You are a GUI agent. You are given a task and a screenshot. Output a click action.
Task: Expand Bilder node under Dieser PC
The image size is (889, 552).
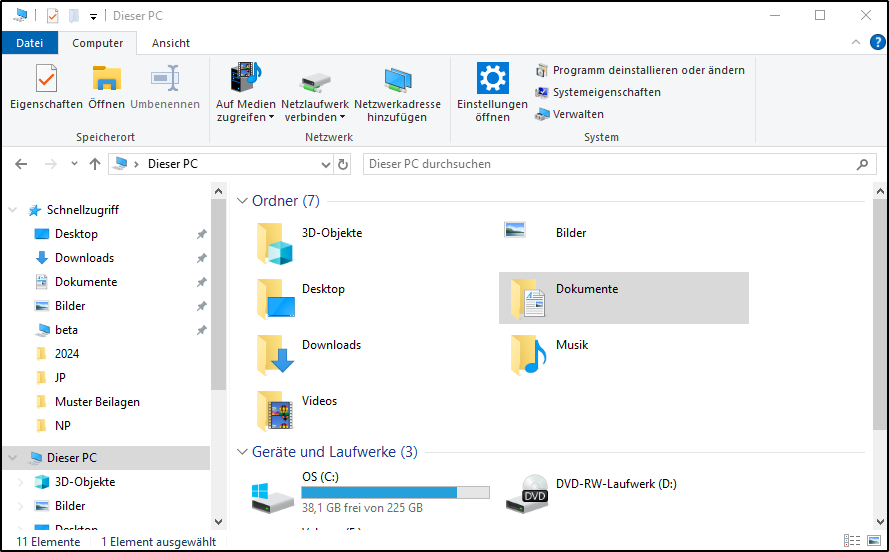20,506
